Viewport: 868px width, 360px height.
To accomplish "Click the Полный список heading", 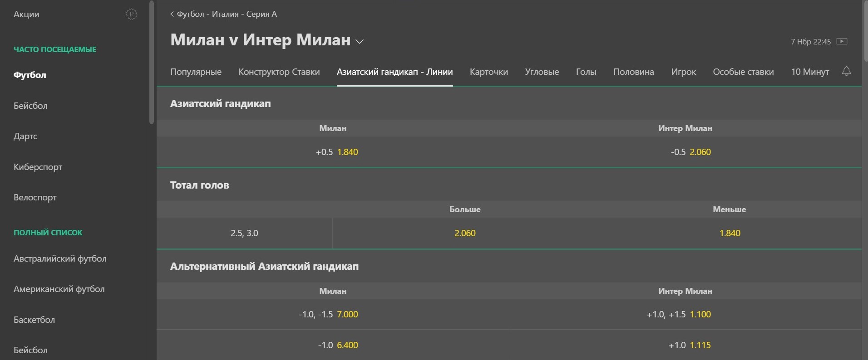I will [x=48, y=233].
